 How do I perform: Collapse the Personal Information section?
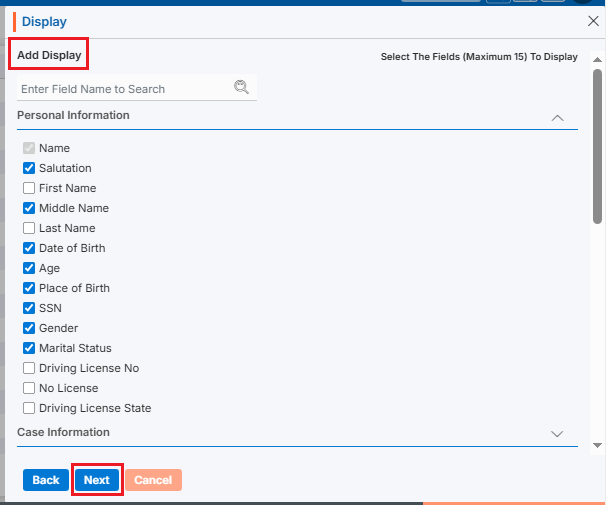pos(558,118)
